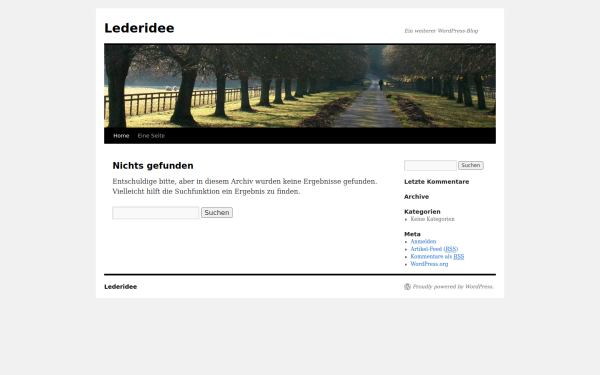Go to the Home menu item
This screenshot has height=375, width=600.
pos(121,136)
